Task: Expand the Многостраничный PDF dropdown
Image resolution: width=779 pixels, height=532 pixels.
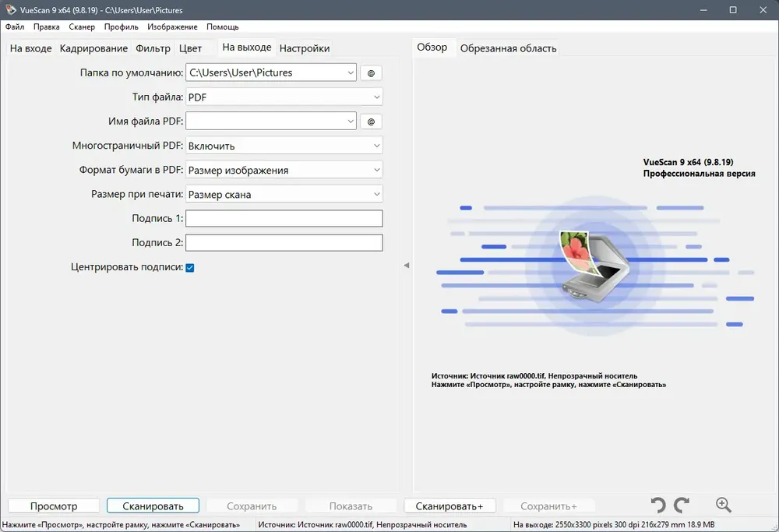Action: 284,146
